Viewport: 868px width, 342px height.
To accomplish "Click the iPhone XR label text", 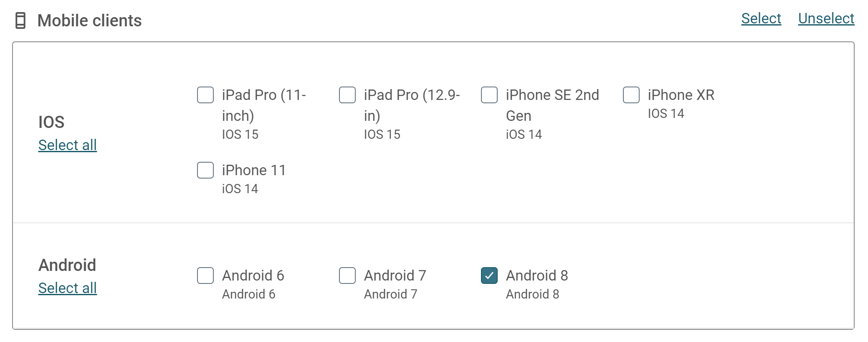I will coord(681,95).
